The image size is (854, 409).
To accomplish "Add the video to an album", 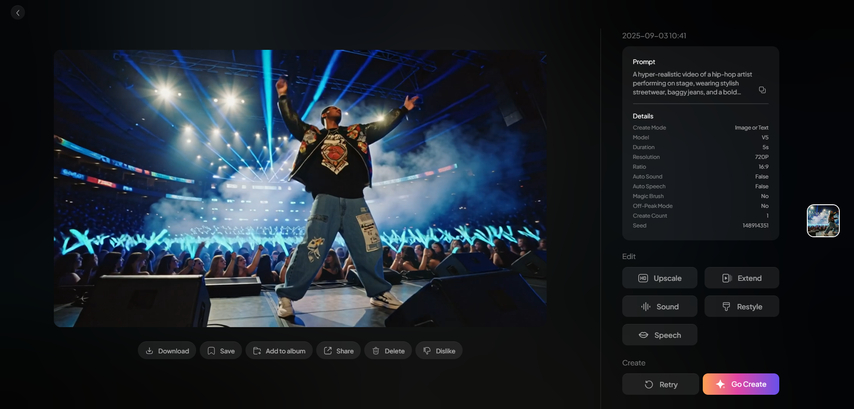I will pos(279,351).
